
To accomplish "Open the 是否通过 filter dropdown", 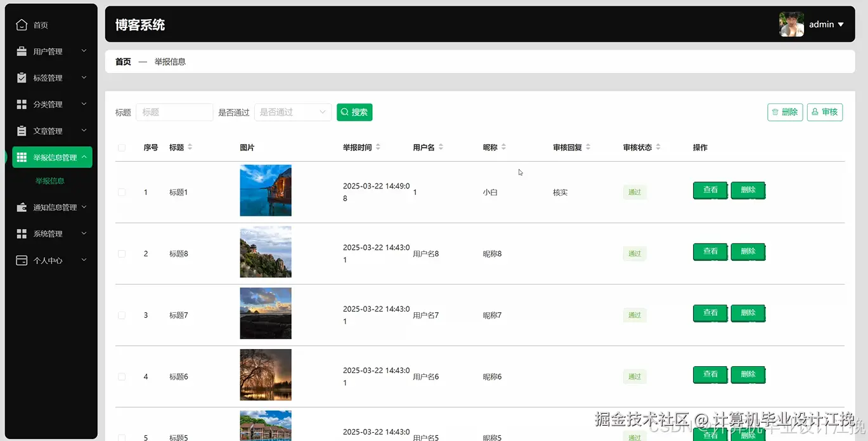I will (x=292, y=112).
